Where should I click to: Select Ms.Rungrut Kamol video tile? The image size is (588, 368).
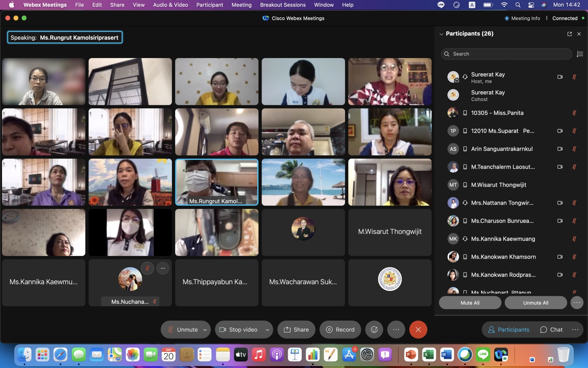pyautogui.click(x=217, y=182)
